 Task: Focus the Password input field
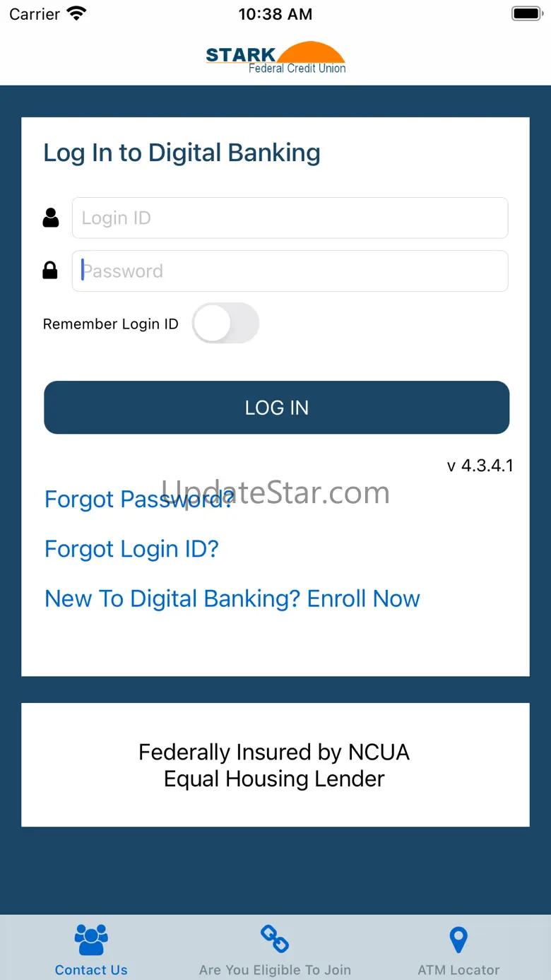290,271
